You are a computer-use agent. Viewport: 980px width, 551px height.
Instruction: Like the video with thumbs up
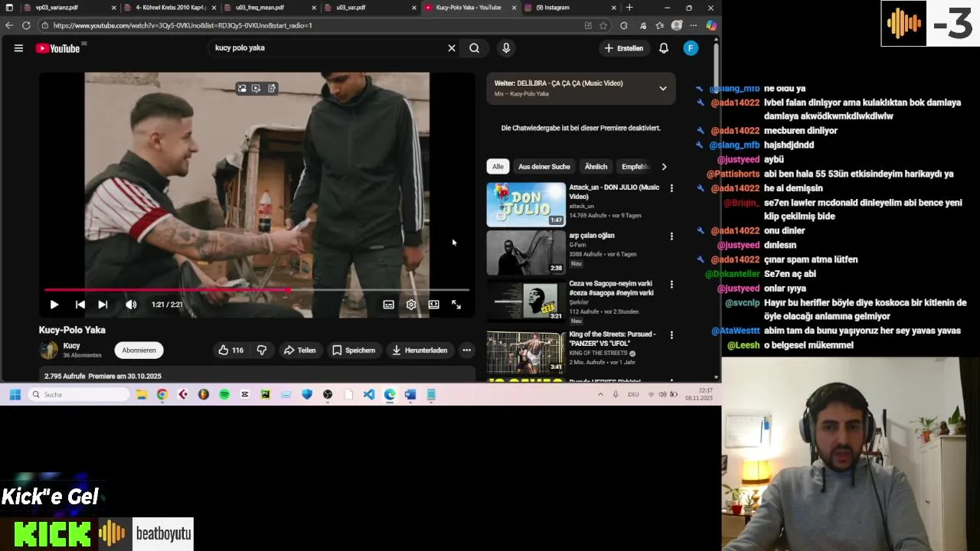pos(230,350)
